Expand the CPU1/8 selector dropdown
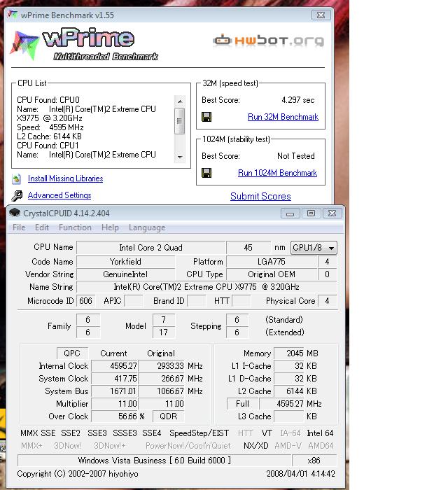This screenshot has height=490, width=448. pos(314,248)
